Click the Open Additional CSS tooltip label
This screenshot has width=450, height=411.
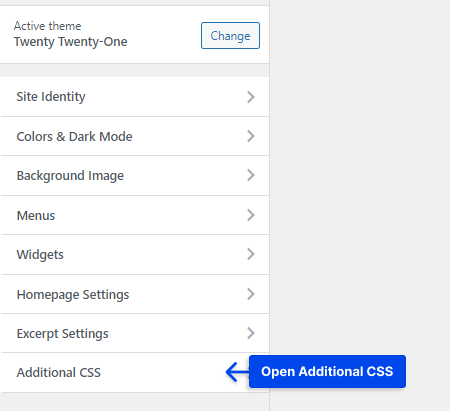(327, 371)
